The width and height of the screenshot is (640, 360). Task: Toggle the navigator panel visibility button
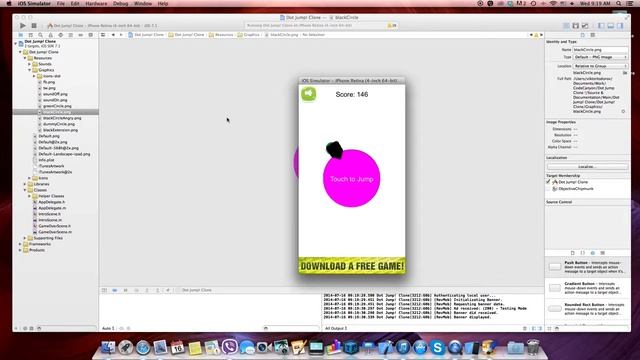[x=601, y=26]
